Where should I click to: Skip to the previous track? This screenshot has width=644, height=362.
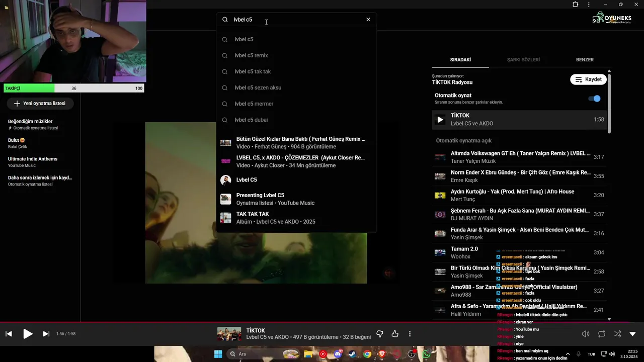(9, 334)
